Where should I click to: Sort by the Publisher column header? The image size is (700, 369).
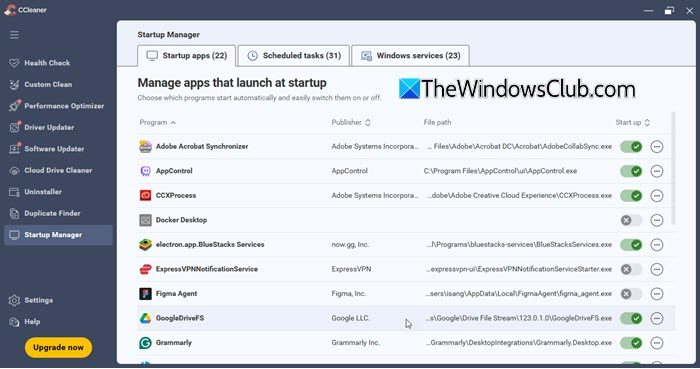point(351,122)
